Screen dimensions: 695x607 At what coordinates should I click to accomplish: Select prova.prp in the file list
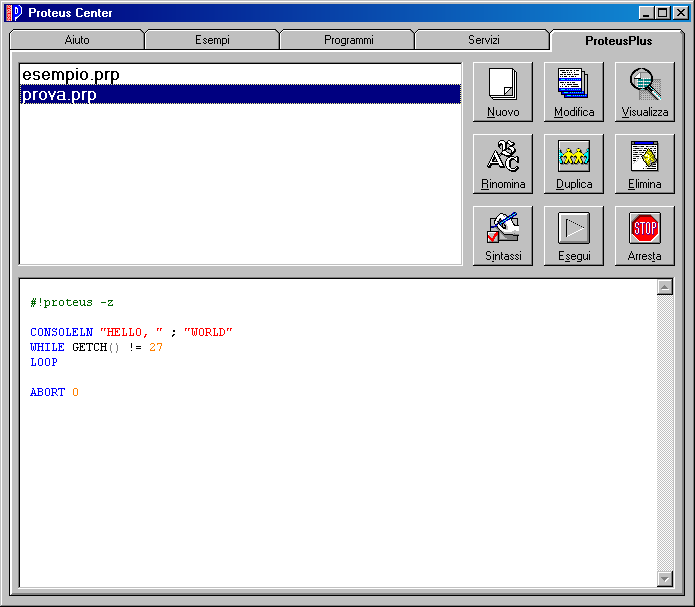click(240, 94)
